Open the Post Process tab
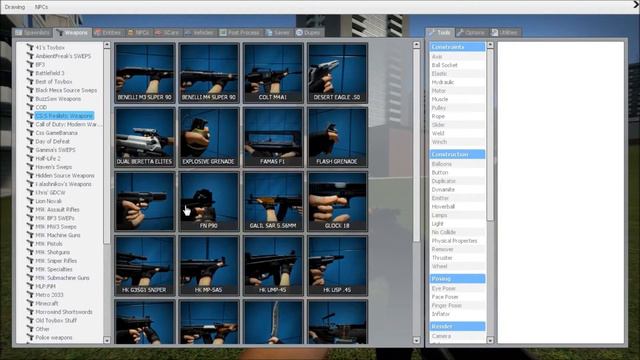Screen dimensions: 640x360 [239, 33]
